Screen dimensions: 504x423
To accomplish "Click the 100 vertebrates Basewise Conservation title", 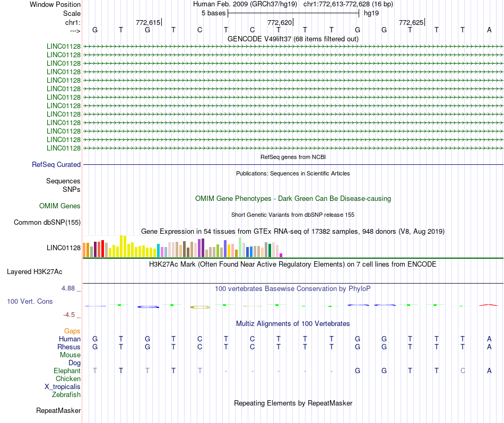I will pos(293,289).
